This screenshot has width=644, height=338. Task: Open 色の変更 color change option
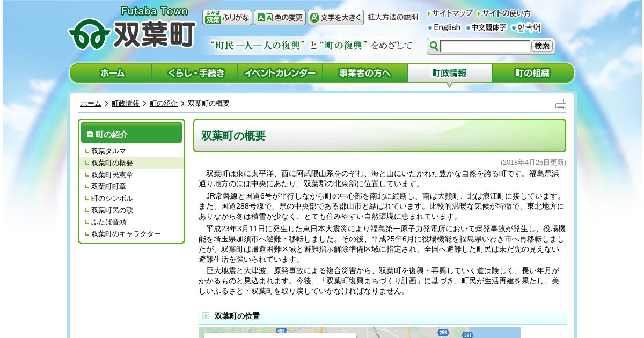click(280, 18)
